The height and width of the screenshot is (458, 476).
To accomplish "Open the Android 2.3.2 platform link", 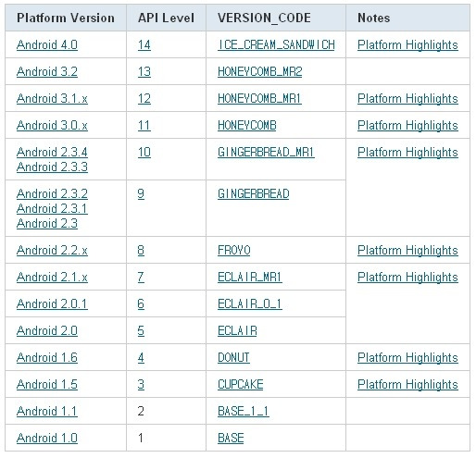I will (52, 193).
